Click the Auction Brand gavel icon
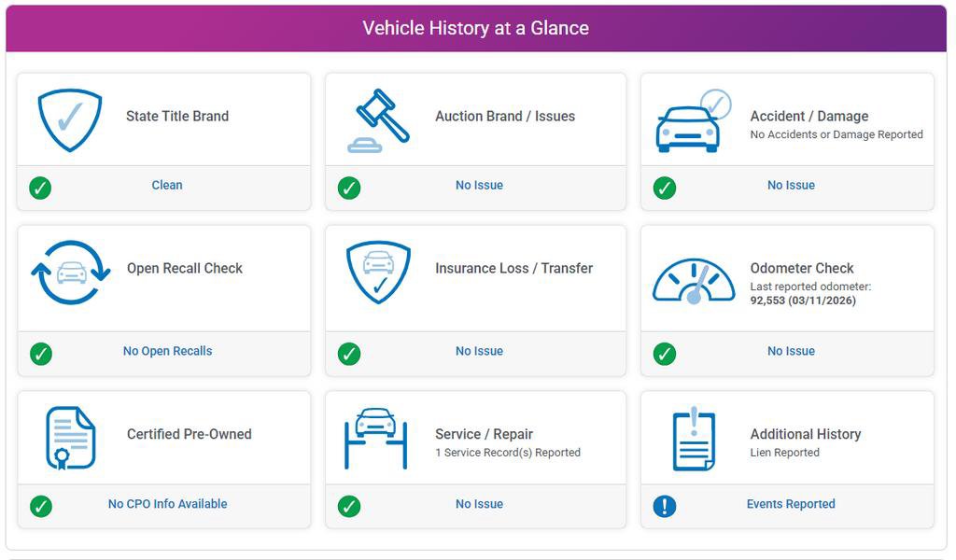Viewport: 956px width, 560px height. coord(377,120)
